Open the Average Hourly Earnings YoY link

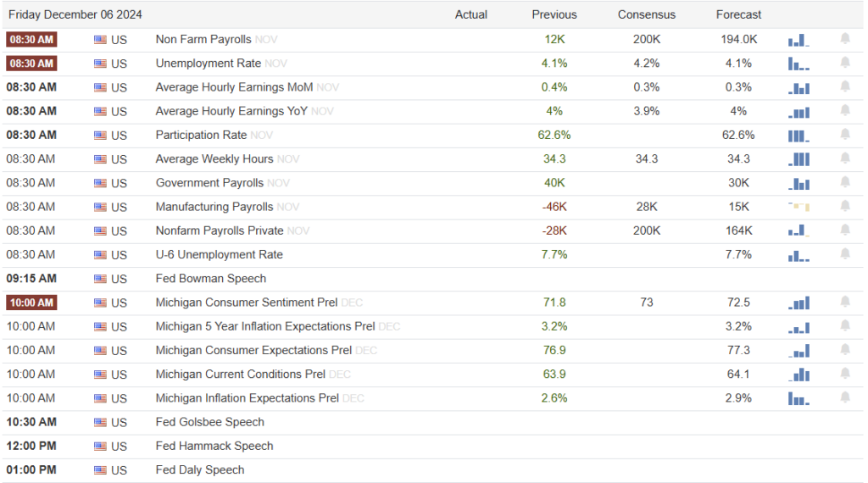pyautogui.click(x=231, y=111)
